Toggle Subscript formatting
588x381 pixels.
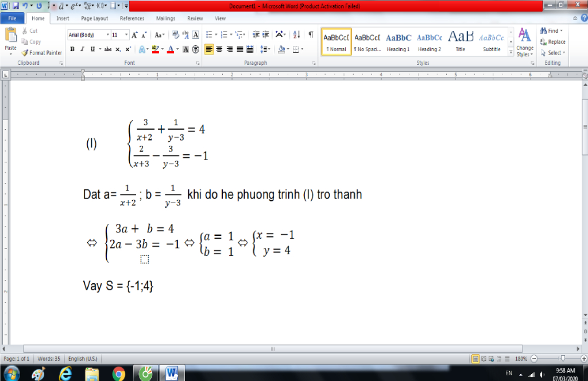point(118,49)
